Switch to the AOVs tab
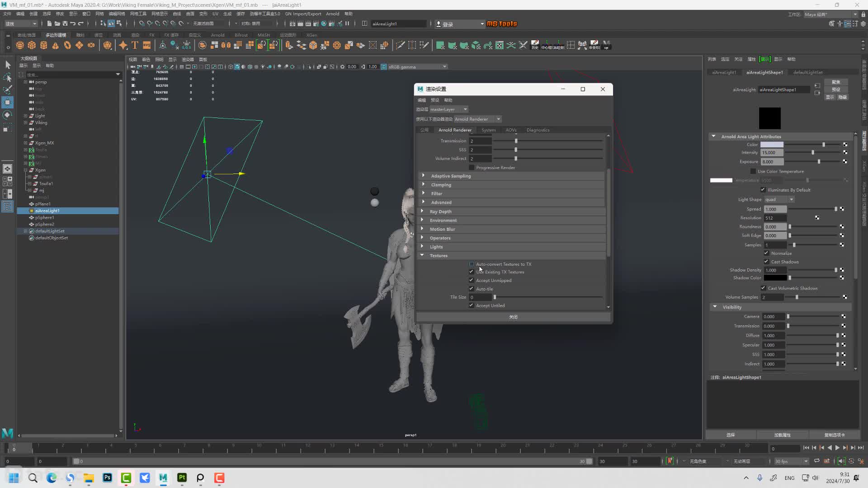Image resolution: width=868 pixels, height=488 pixels. coord(511,130)
